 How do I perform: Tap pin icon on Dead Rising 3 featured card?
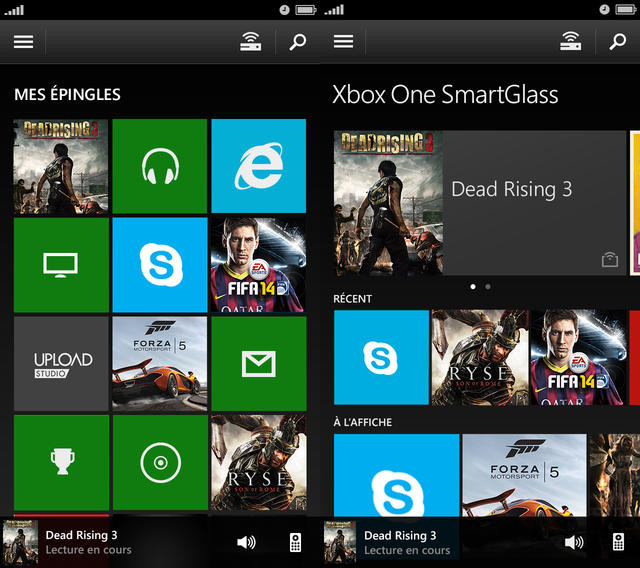[610, 260]
